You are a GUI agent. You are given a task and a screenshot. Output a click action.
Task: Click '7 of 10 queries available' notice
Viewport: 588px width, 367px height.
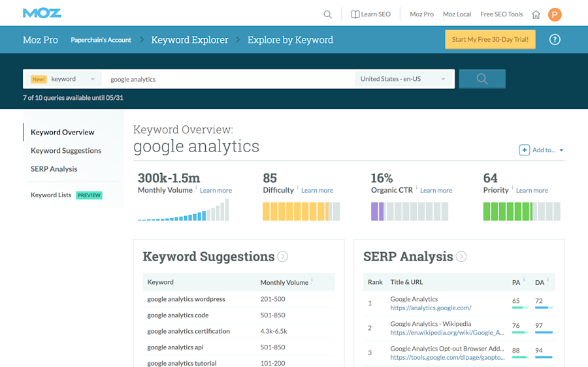[73, 98]
